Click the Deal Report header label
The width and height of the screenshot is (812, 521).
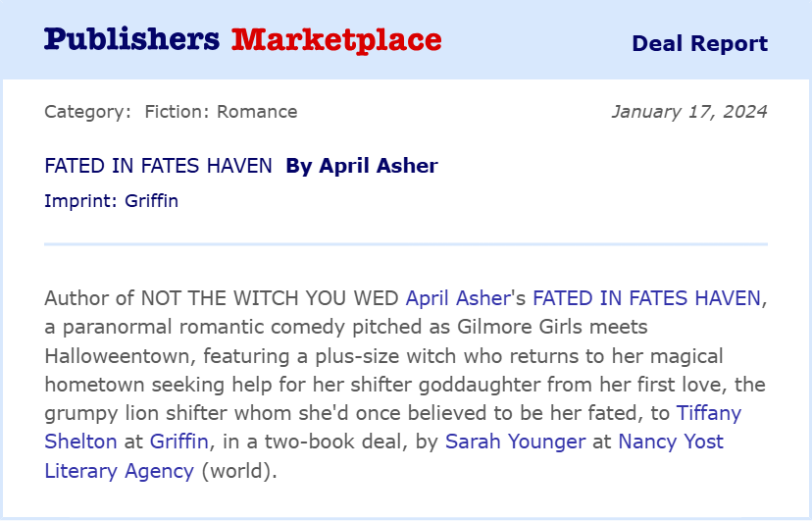coord(699,44)
